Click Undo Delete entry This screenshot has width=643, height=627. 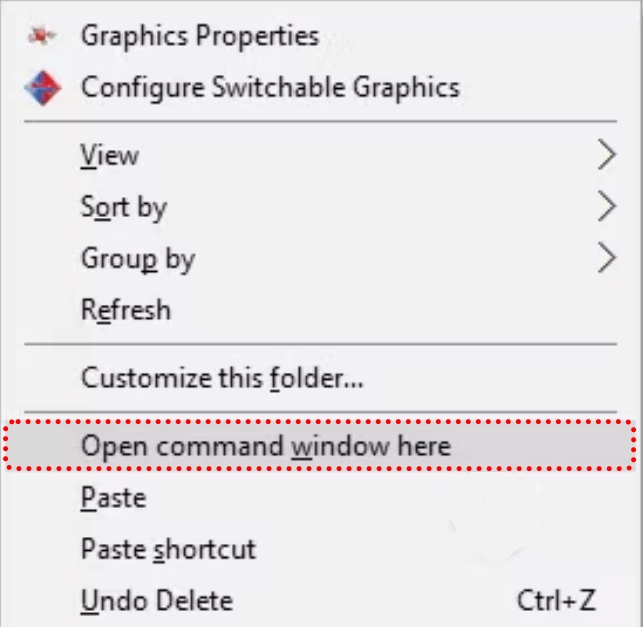pos(157,601)
